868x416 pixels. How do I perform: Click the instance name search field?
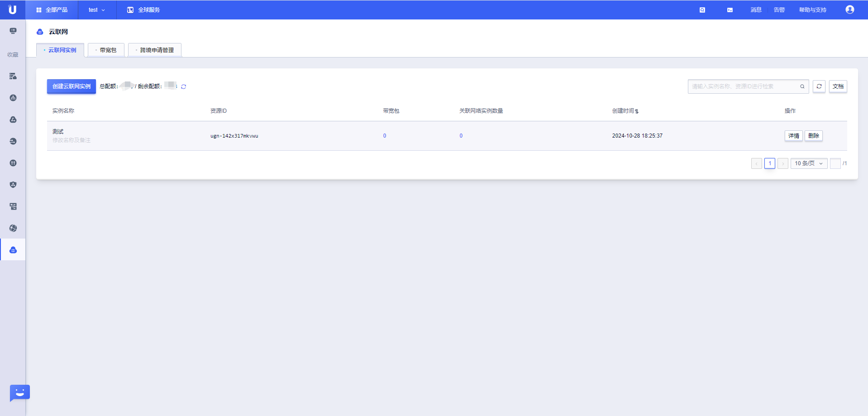pyautogui.click(x=742, y=86)
